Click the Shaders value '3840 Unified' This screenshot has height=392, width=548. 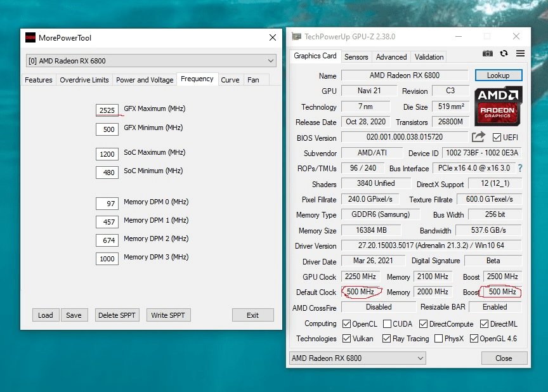coord(375,183)
